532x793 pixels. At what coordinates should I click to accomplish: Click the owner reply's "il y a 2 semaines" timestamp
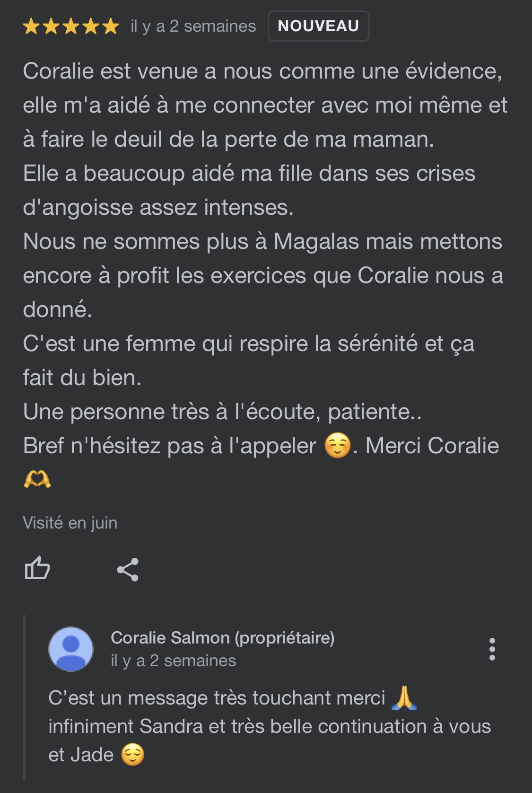(x=173, y=661)
